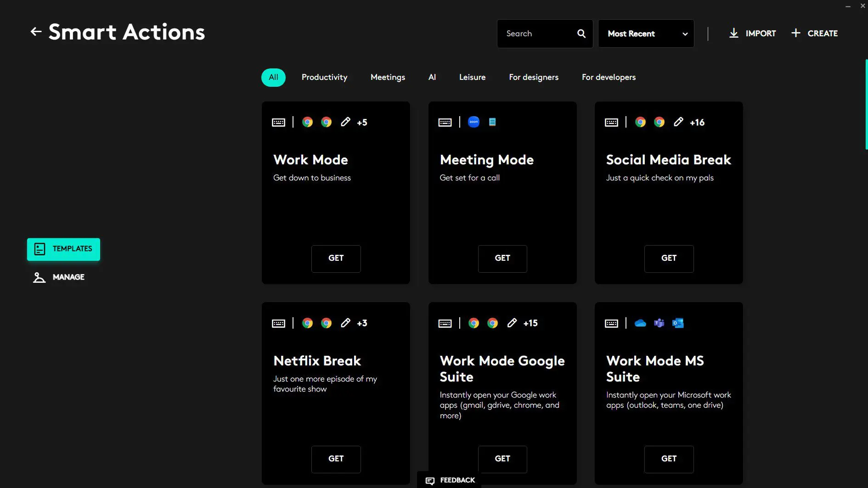Click the search magnifier icon
This screenshot has width=868, height=488.
[x=581, y=34]
